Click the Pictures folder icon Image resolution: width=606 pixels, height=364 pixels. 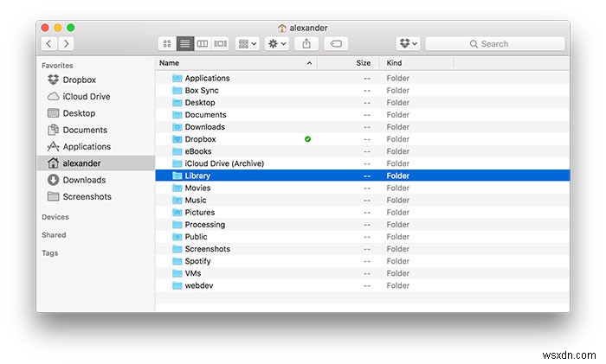[x=177, y=213]
